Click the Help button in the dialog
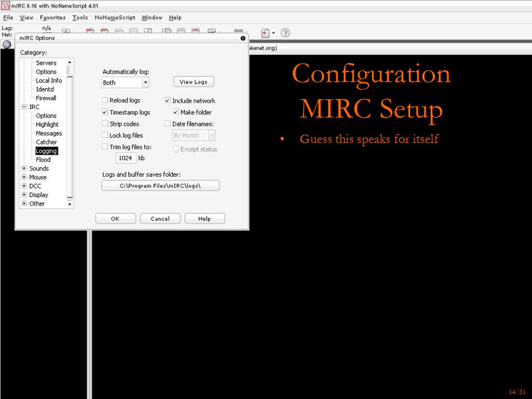The width and height of the screenshot is (532, 399). pos(204,218)
